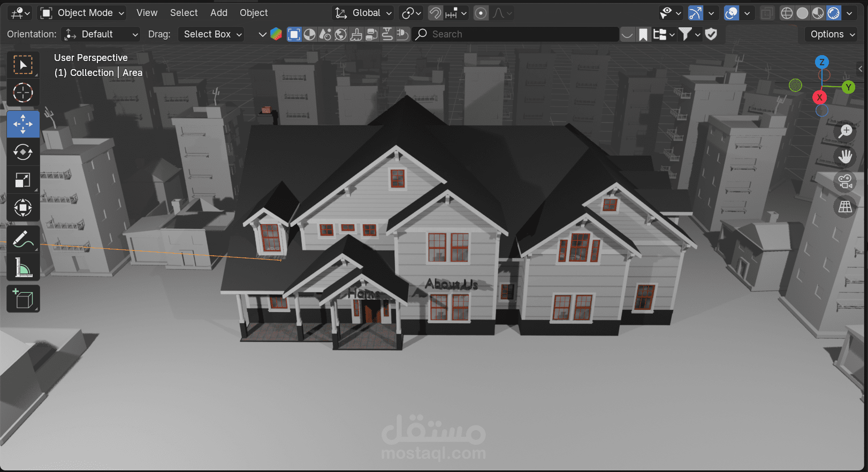868x472 pixels.
Task: Toggle proportional editing circle button
Action: [x=481, y=13]
